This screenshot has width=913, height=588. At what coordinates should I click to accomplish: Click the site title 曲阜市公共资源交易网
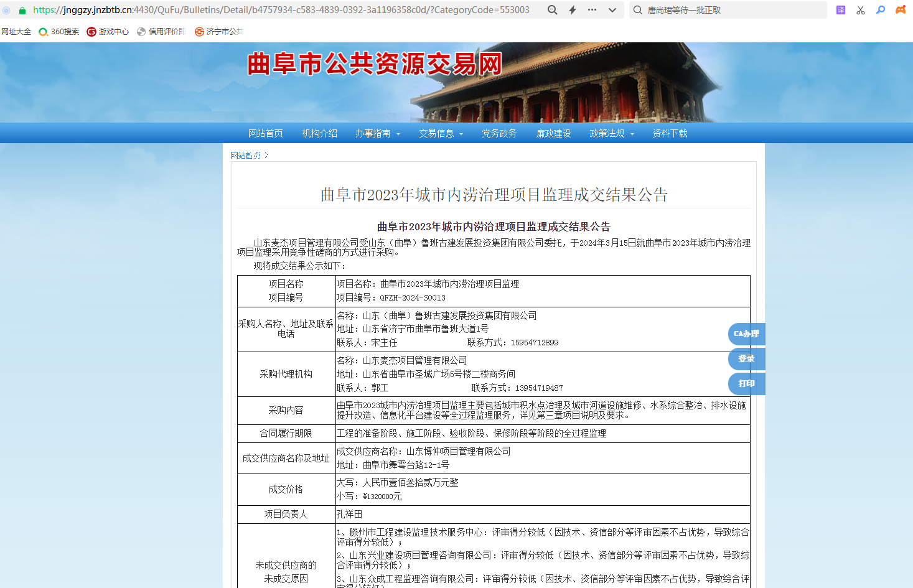click(375, 64)
